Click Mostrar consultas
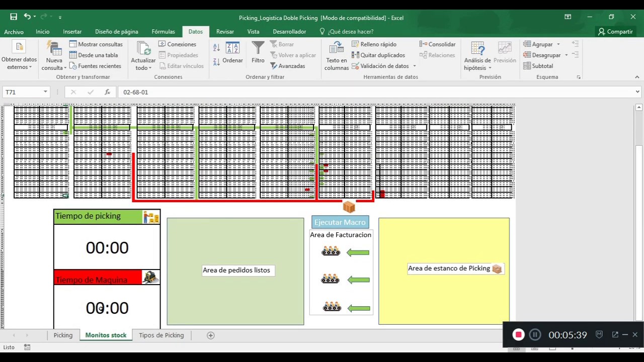The image size is (644, 362). point(96,44)
